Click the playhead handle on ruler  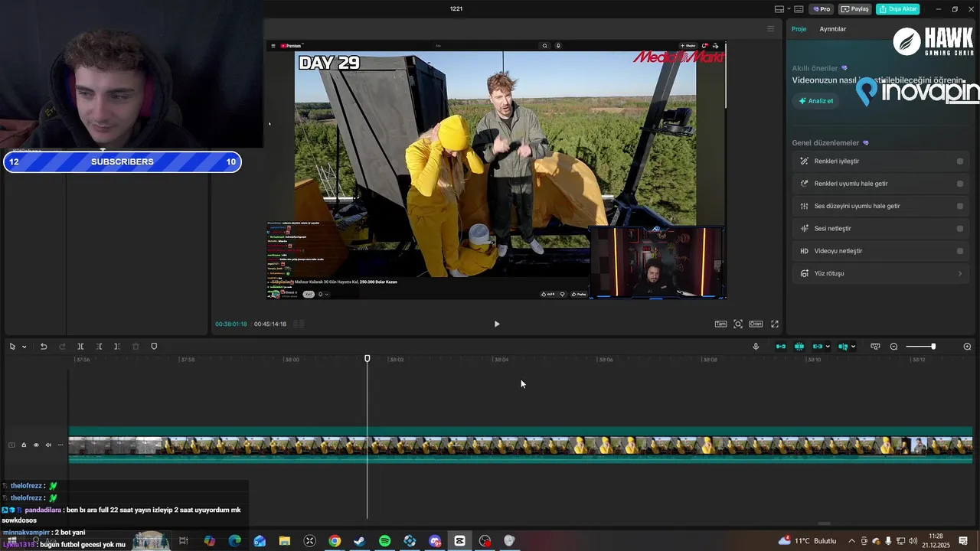point(367,358)
